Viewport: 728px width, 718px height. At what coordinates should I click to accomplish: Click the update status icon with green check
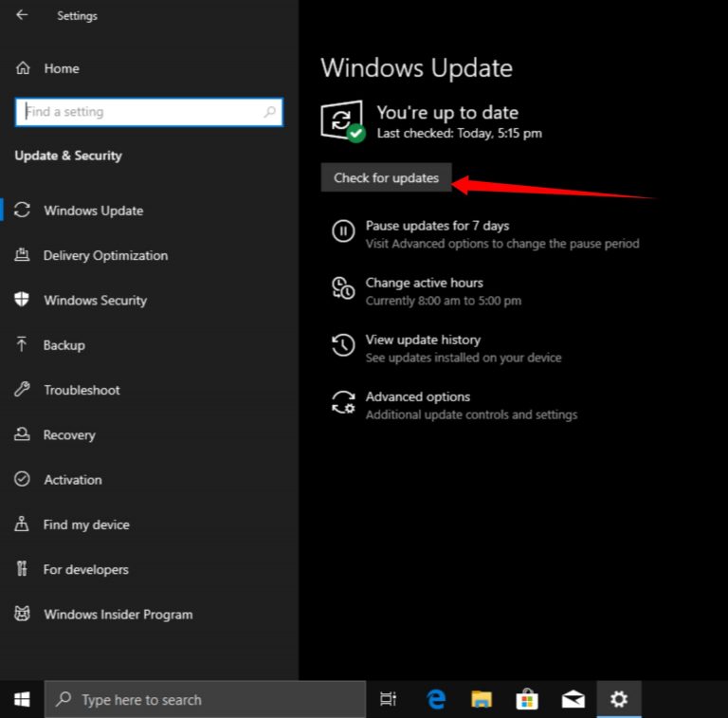342,121
